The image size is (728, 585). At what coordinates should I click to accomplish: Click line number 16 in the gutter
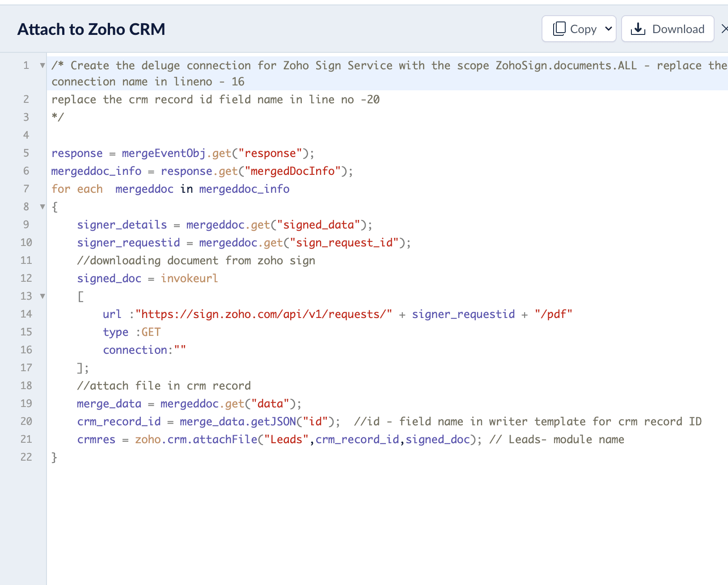click(x=26, y=350)
